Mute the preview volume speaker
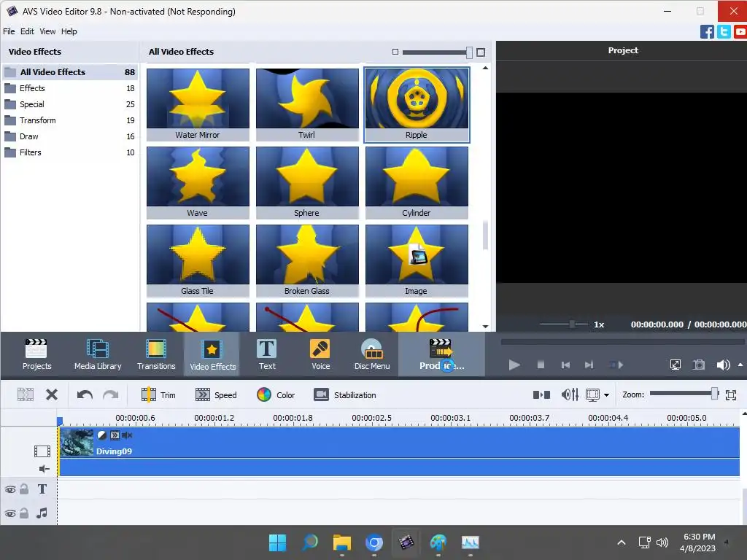Viewport: 747px width, 560px height. (x=723, y=365)
